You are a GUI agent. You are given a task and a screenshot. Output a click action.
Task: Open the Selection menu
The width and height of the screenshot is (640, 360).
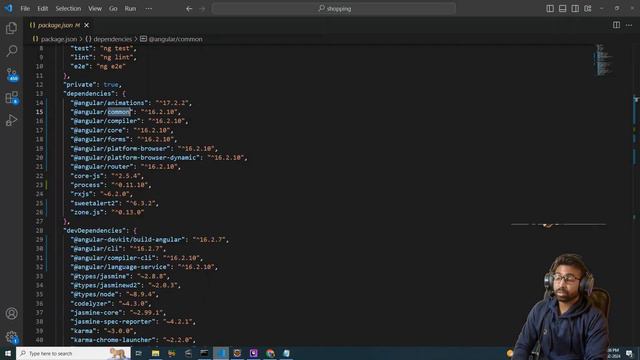(x=68, y=9)
